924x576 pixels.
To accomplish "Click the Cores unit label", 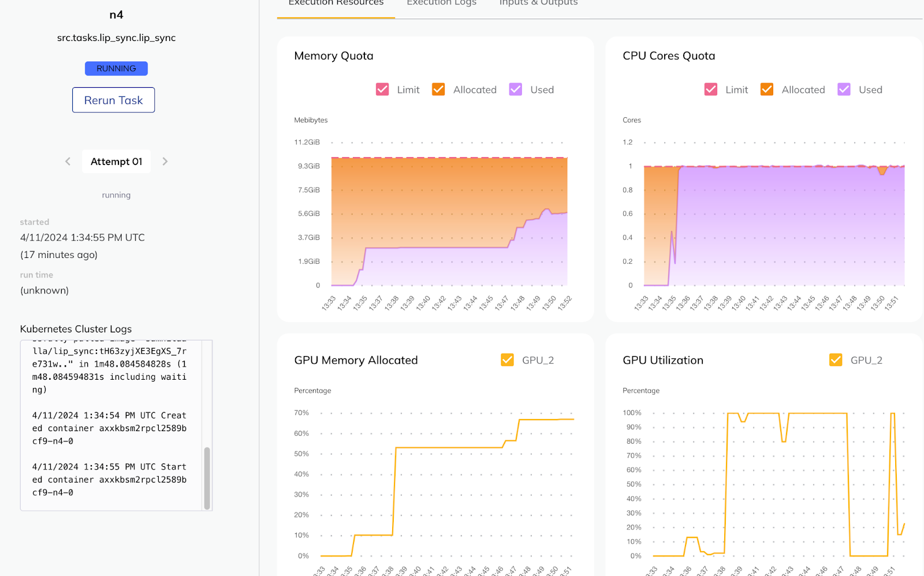I will pos(632,120).
